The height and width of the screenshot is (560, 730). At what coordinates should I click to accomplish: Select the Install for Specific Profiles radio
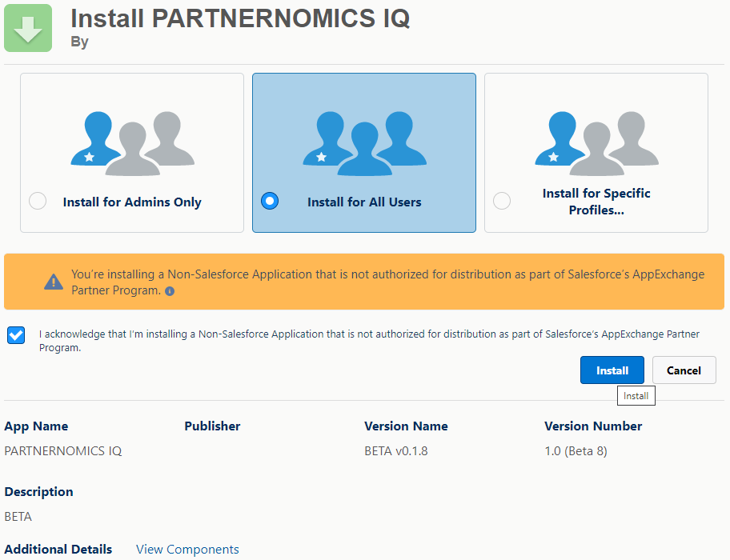pos(502,201)
